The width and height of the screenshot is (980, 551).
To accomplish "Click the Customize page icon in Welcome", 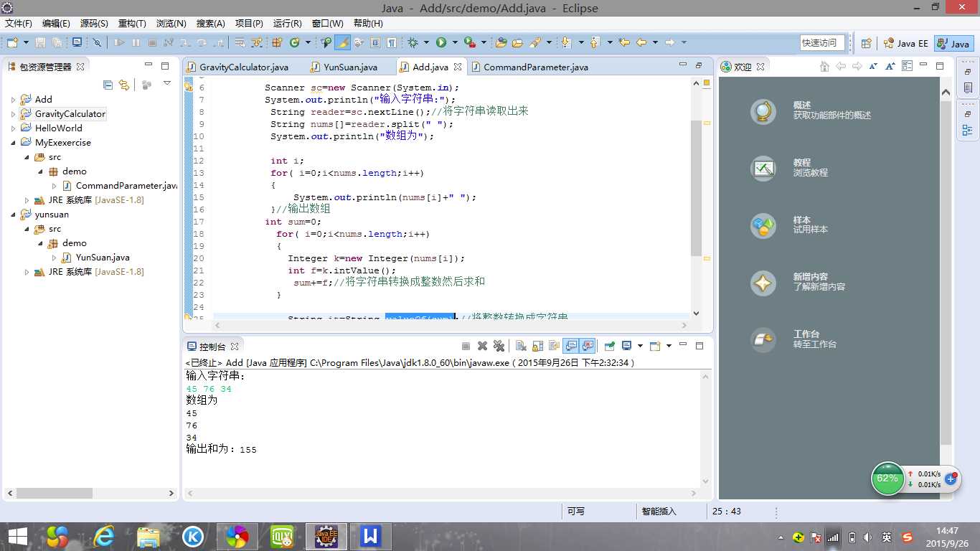I will (907, 66).
